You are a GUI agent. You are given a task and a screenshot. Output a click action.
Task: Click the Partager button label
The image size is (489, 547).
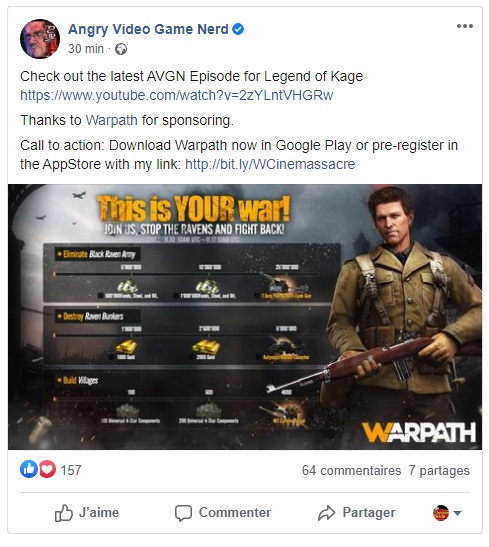point(369,513)
